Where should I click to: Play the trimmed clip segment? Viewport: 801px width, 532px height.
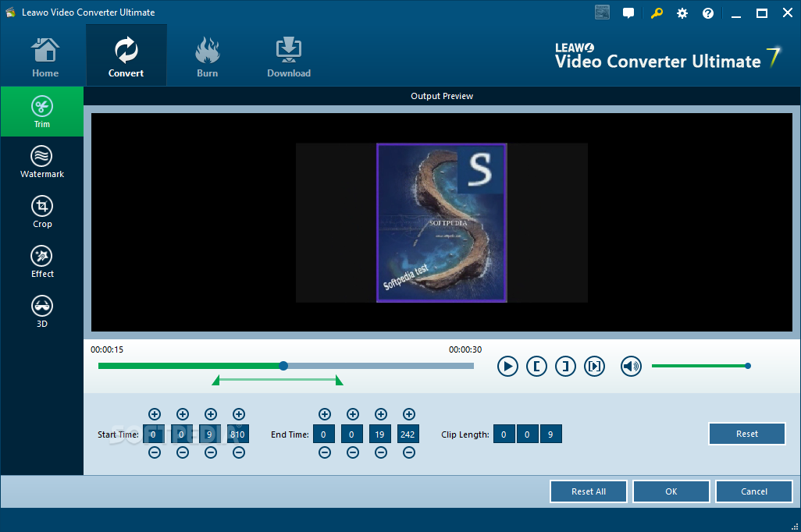pyautogui.click(x=595, y=366)
